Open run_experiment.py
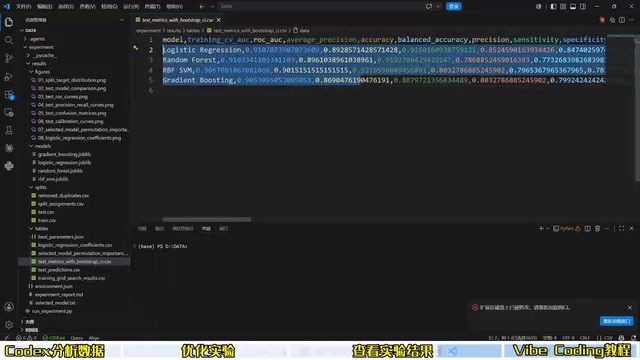The image size is (640, 360). click(x=52, y=311)
